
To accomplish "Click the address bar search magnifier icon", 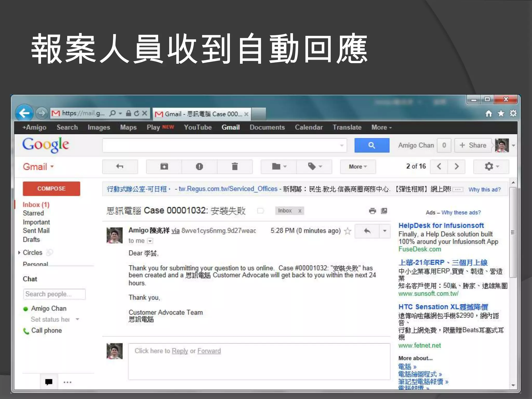I will (112, 113).
